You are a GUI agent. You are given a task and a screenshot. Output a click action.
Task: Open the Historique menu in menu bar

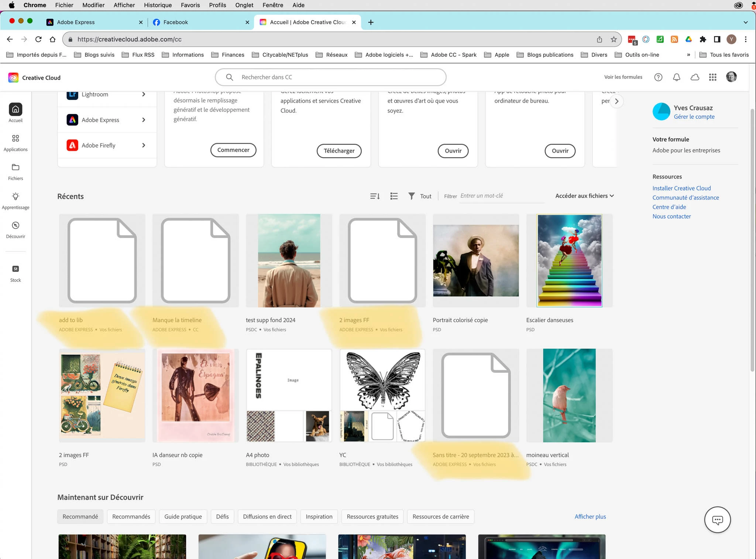click(x=158, y=5)
